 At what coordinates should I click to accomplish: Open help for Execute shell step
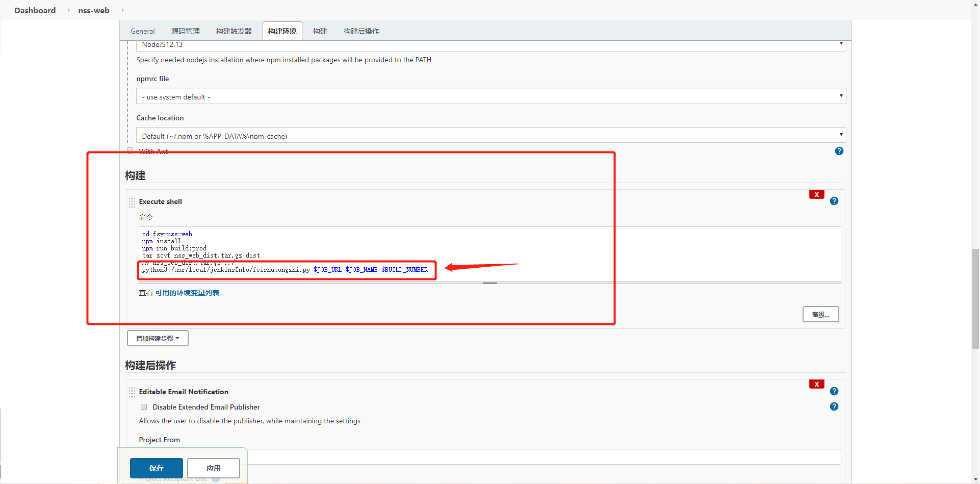[834, 201]
